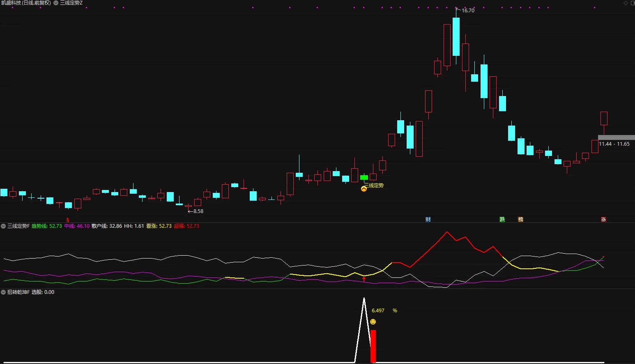635x364 pixels.
Task: Open dropdown beside 三线定势F sub-indicator
Action: tap(3, 226)
